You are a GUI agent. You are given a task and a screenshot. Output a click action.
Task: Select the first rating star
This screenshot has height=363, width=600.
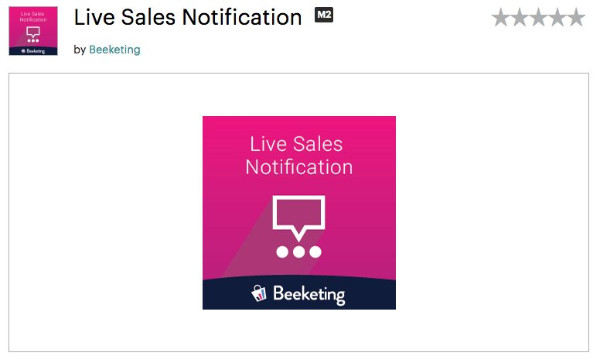tap(501, 18)
